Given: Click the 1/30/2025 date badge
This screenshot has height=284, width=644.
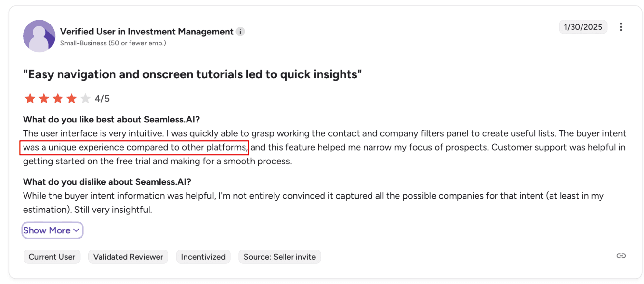Looking at the screenshot, I should click(583, 27).
